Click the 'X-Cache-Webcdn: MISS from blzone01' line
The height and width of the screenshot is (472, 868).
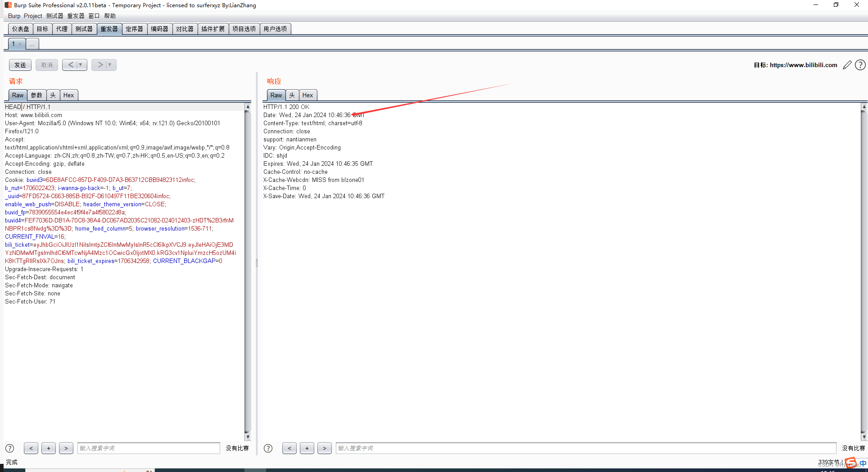(314, 180)
